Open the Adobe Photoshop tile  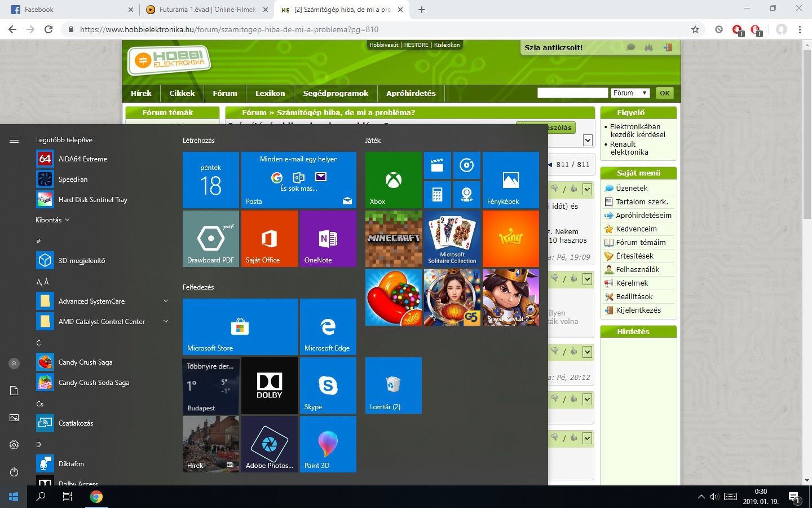click(270, 444)
